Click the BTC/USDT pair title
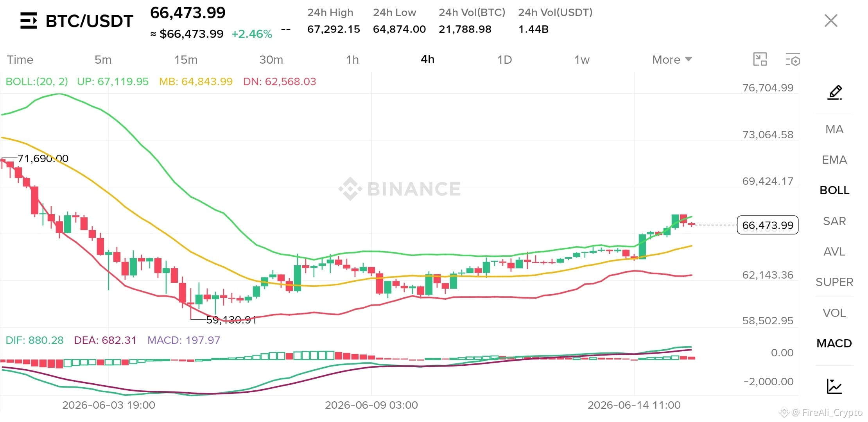 (x=90, y=21)
